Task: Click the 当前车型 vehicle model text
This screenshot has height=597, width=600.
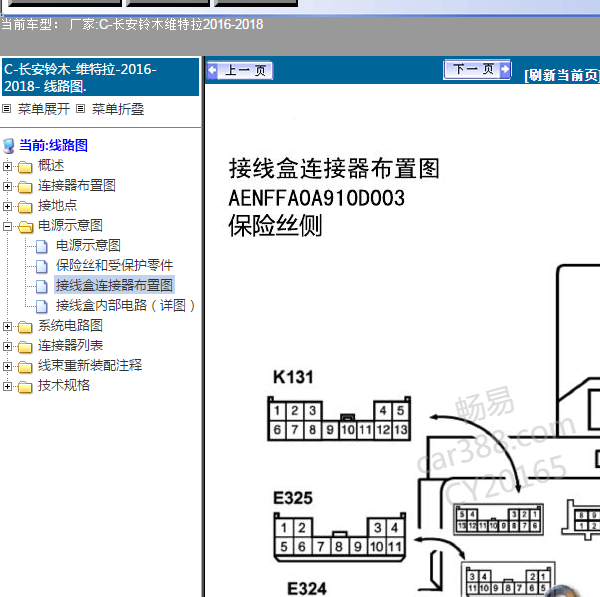Action: pyautogui.click(x=132, y=24)
